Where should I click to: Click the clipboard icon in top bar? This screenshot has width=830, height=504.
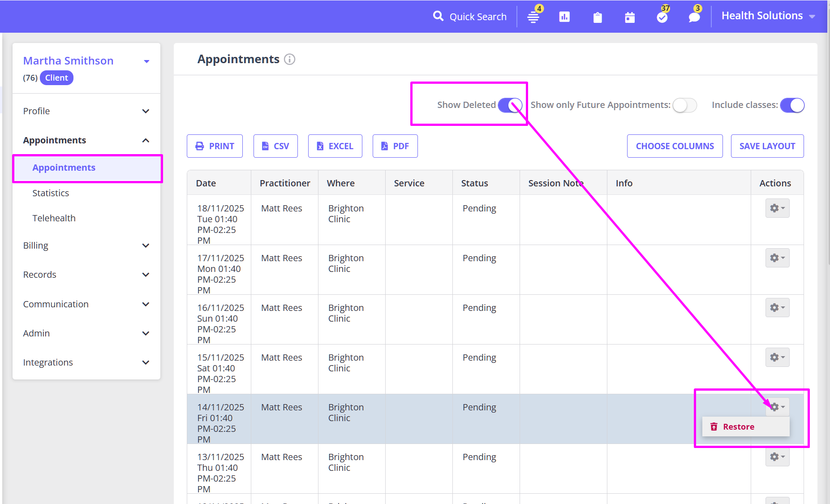tap(598, 17)
